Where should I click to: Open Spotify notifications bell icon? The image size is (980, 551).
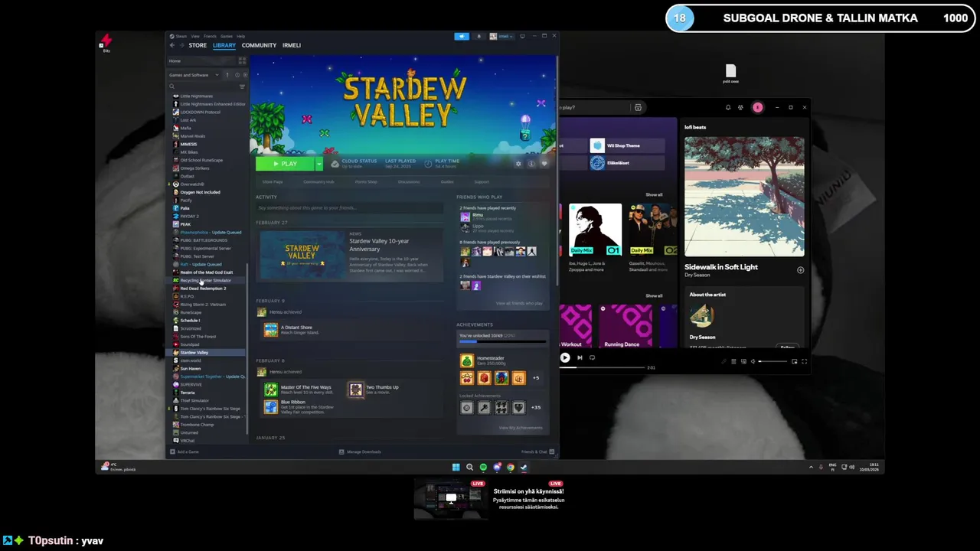pos(728,107)
